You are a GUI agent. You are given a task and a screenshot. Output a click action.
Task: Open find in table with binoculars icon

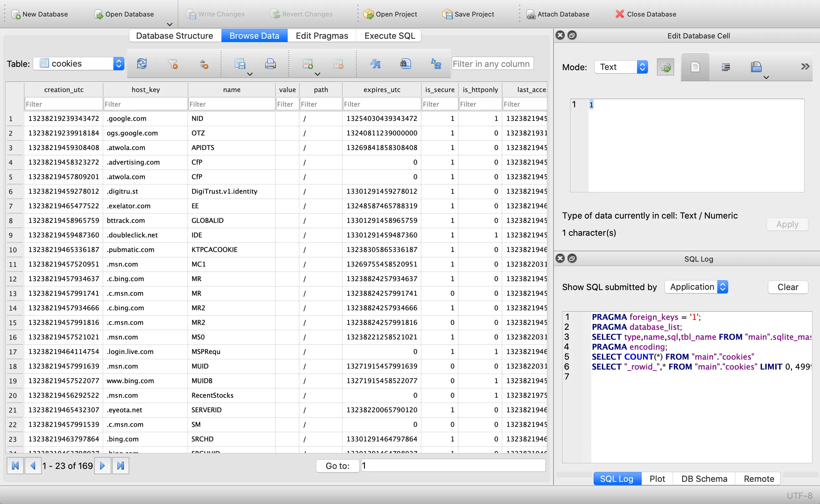tap(405, 64)
